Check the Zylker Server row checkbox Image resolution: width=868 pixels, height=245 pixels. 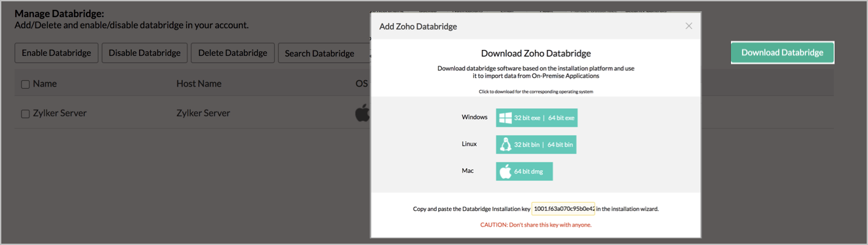click(26, 114)
